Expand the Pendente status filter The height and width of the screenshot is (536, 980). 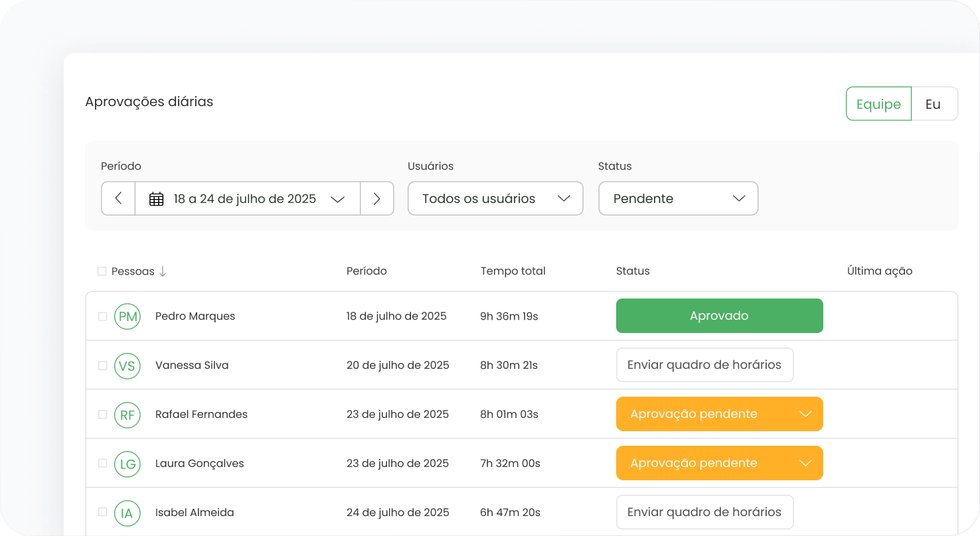pos(678,198)
